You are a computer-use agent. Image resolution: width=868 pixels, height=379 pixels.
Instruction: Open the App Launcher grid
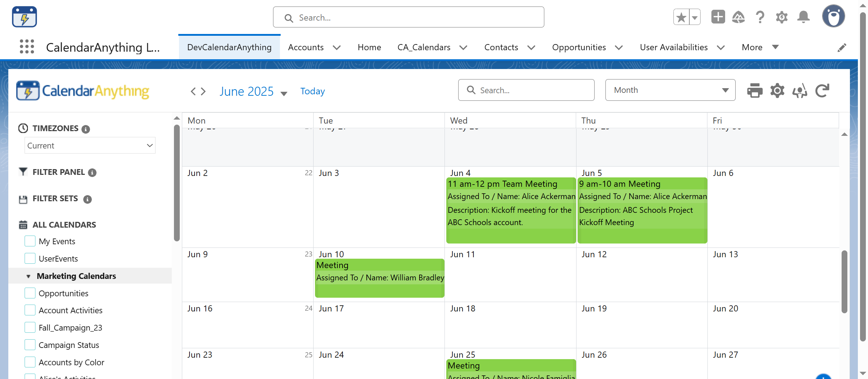27,47
